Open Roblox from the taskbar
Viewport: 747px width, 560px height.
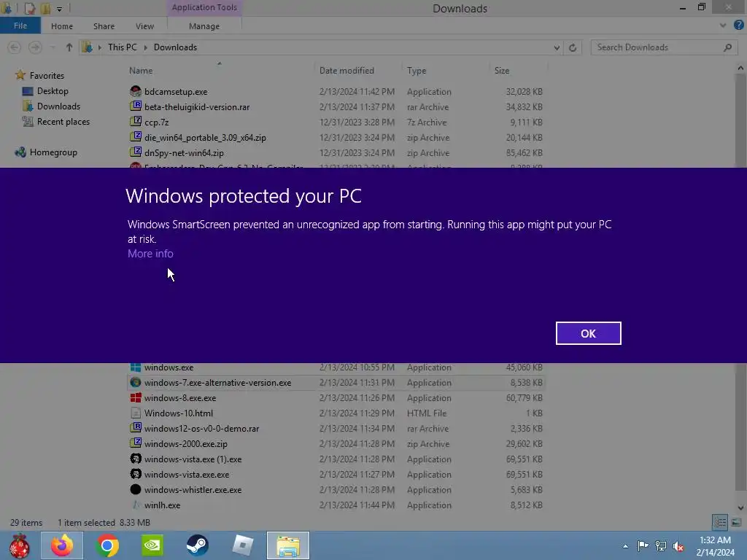(242, 545)
